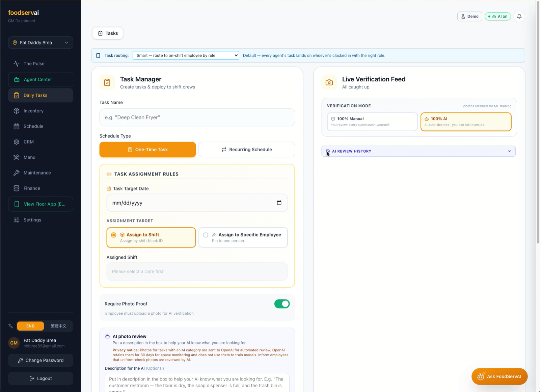Switch language to ENG
540x392 pixels.
30,326
